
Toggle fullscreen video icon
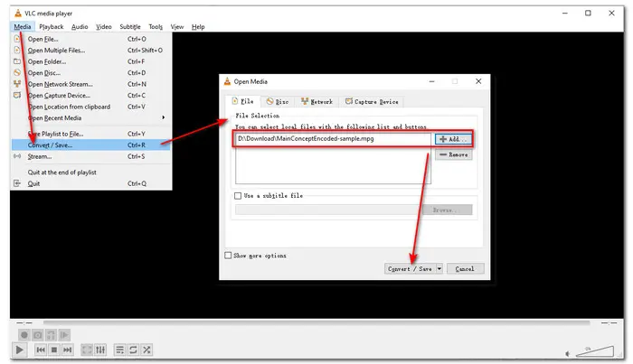point(87,350)
